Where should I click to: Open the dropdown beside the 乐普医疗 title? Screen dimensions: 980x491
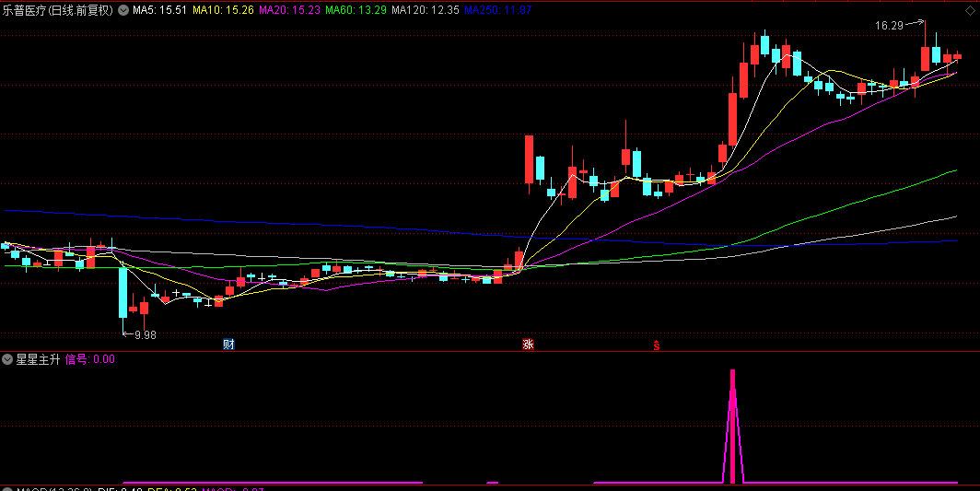tap(123, 10)
